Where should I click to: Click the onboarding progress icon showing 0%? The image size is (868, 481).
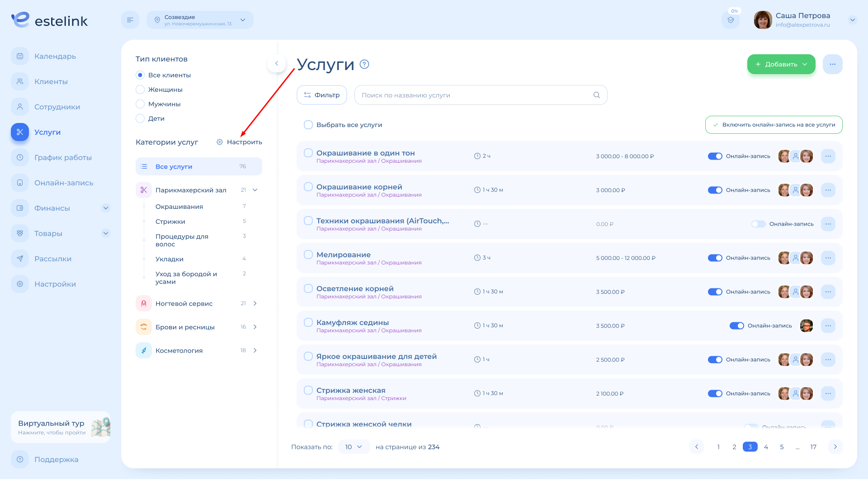click(x=731, y=20)
